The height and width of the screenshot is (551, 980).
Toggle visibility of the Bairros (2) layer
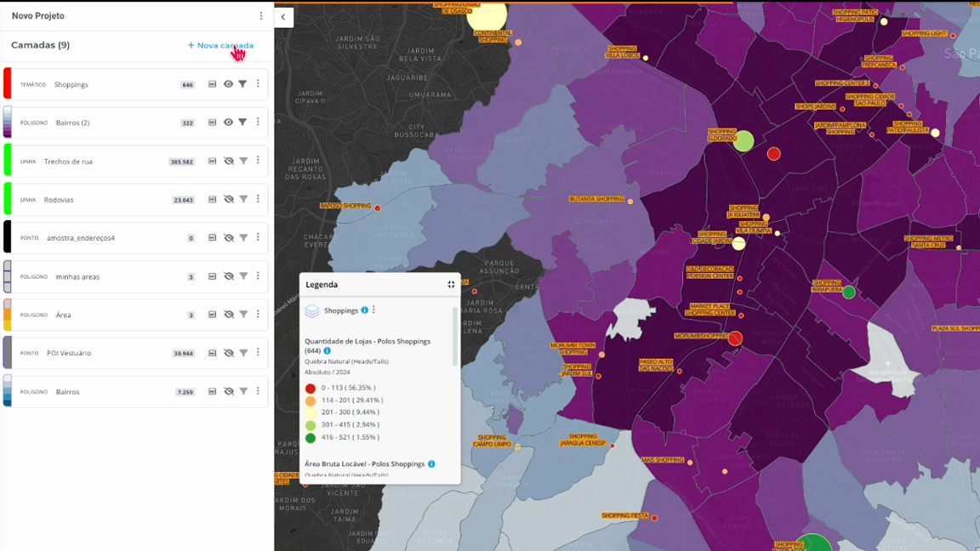click(x=228, y=122)
